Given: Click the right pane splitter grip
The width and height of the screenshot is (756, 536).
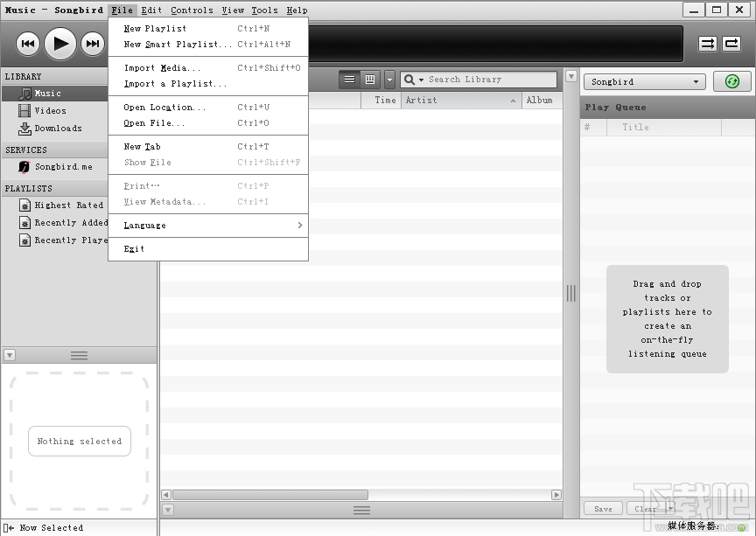Looking at the screenshot, I should [571, 293].
